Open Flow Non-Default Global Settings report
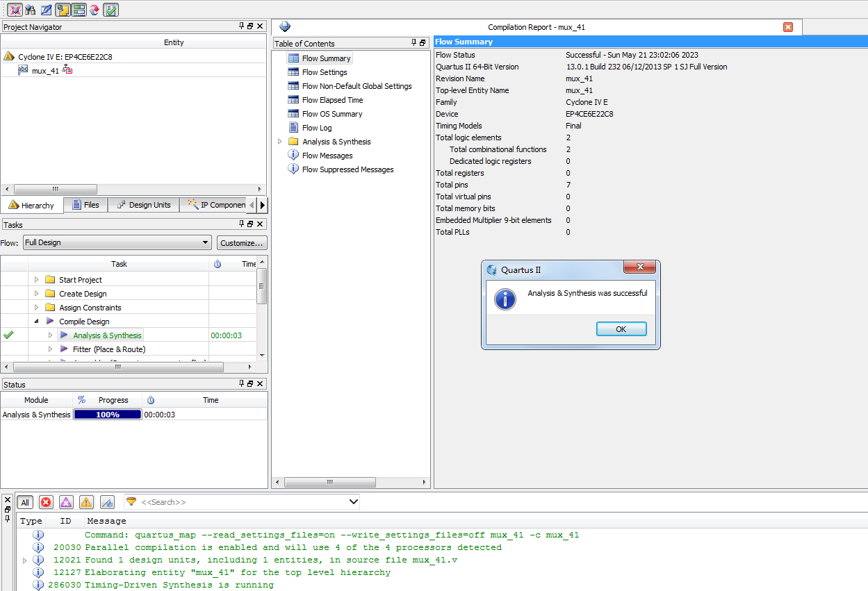 pos(357,86)
